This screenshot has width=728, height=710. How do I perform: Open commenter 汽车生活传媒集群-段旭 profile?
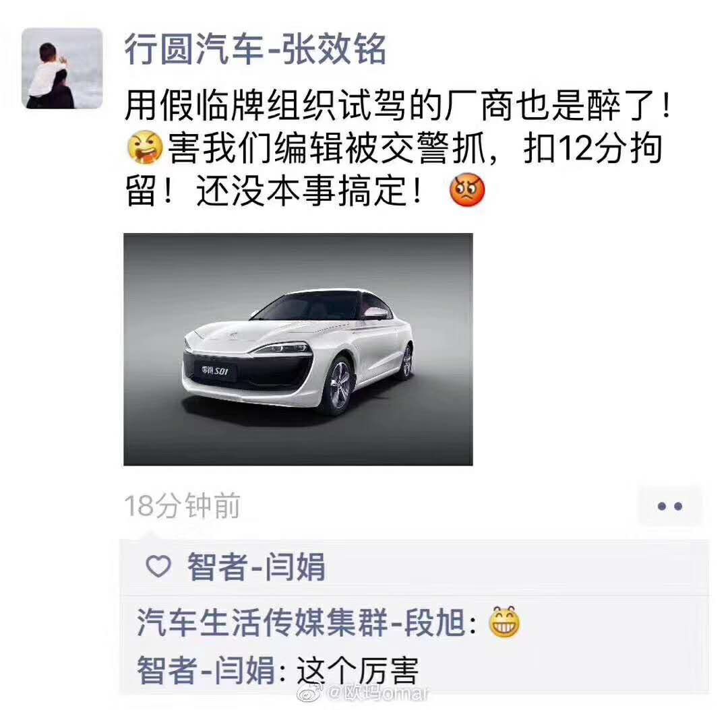pyautogui.click(x=301, y=622)
